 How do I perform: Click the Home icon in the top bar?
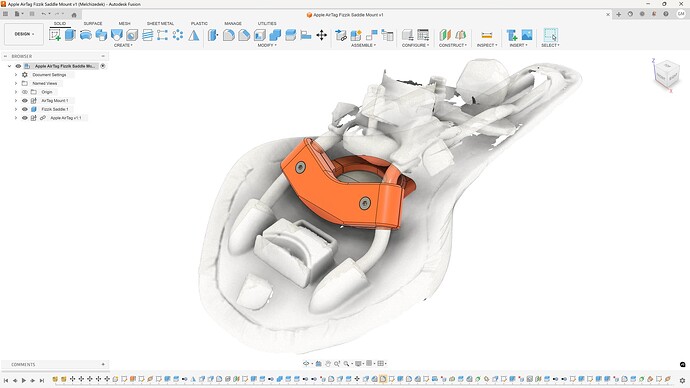pos(74,15)
